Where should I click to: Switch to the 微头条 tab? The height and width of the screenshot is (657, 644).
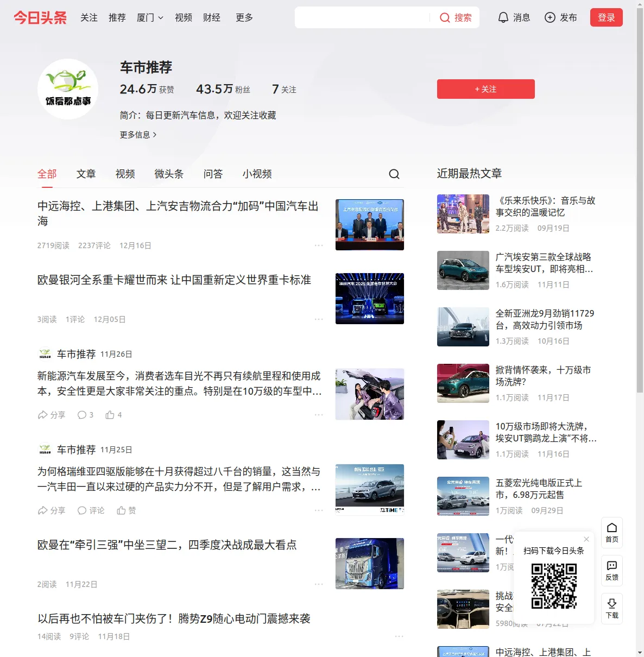[169, 174]
